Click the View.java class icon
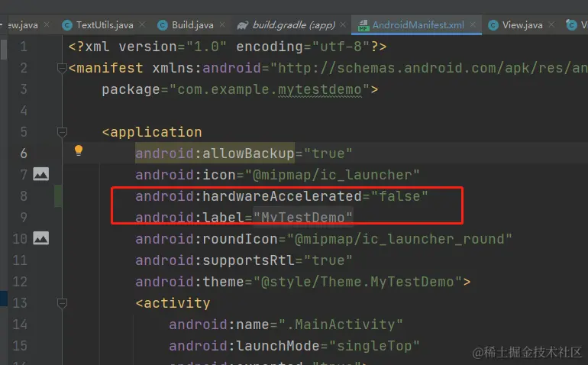This screenshot has width=588, height=365. click(x=493, y=25)
